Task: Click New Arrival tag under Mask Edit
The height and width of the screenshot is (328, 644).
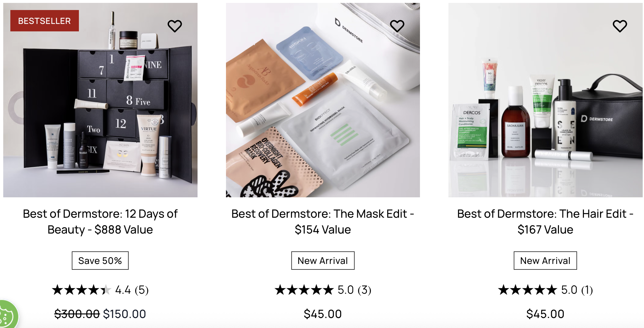Action: 323,260
